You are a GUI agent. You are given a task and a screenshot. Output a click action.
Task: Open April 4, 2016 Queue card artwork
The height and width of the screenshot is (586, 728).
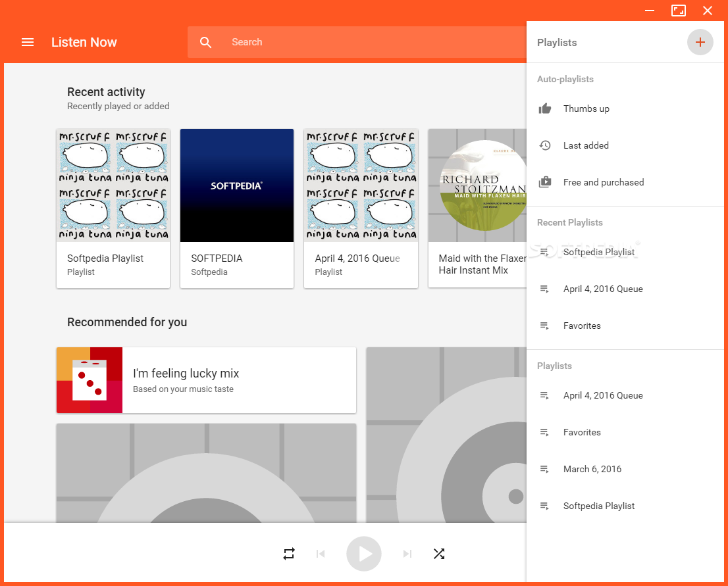coord(361,185)
